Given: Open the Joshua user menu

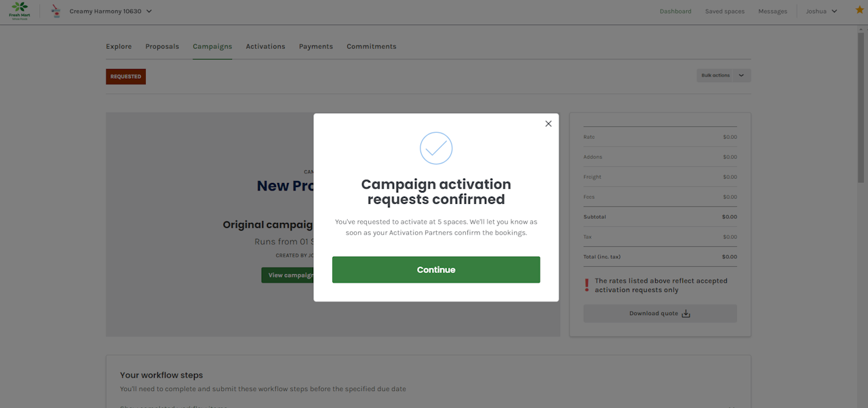Looking at the screenshot, I should [821, 11].
